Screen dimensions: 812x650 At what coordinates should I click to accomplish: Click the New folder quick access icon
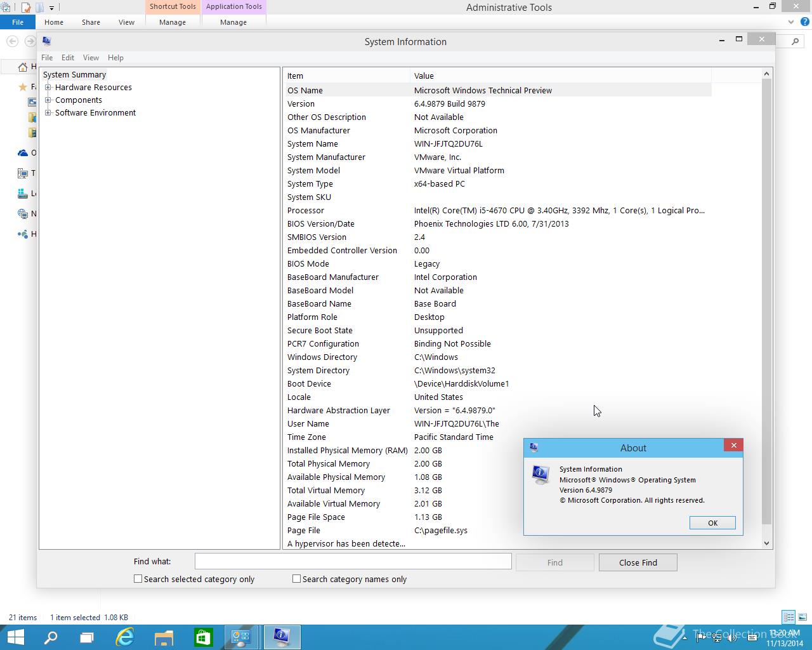point(39,8)
